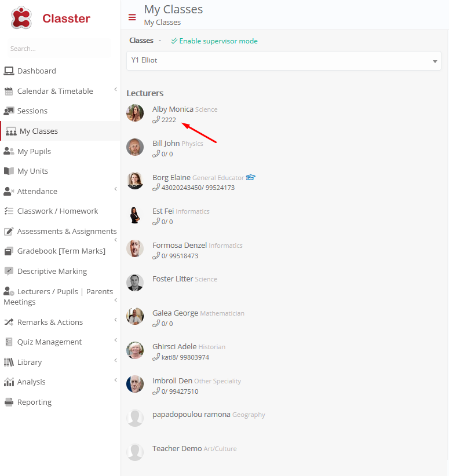Click phone number '0/ 99518473'

click(x=180, y=256)
